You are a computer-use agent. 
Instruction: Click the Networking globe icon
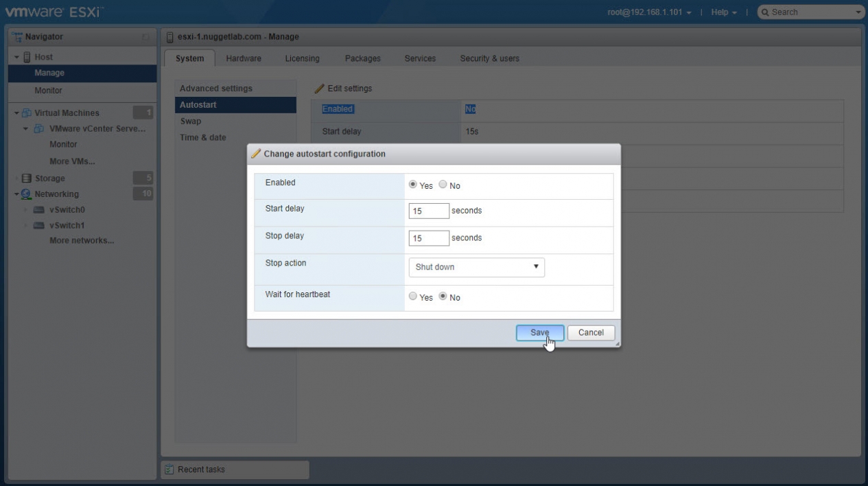click(x=27, y=194)
